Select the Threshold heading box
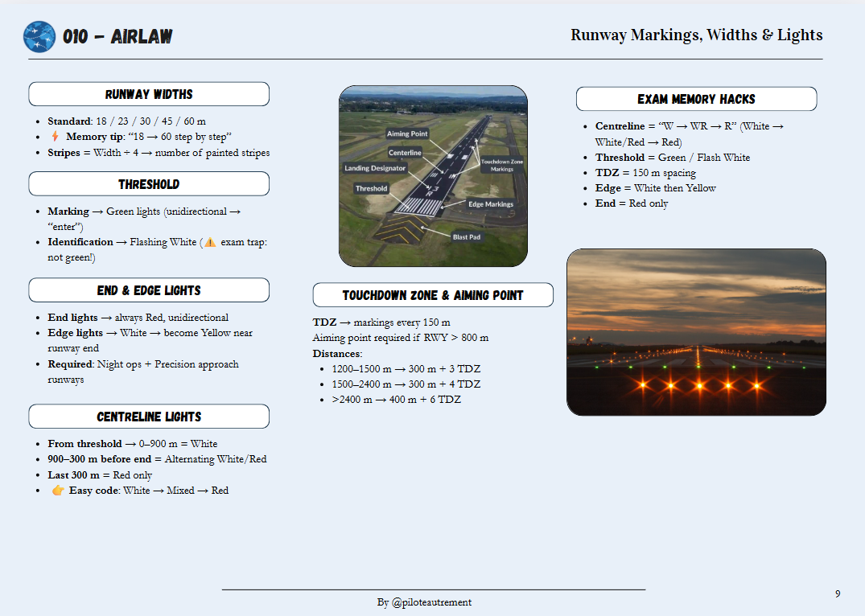Viewport: 865px width, 616px height. [149, 184]
